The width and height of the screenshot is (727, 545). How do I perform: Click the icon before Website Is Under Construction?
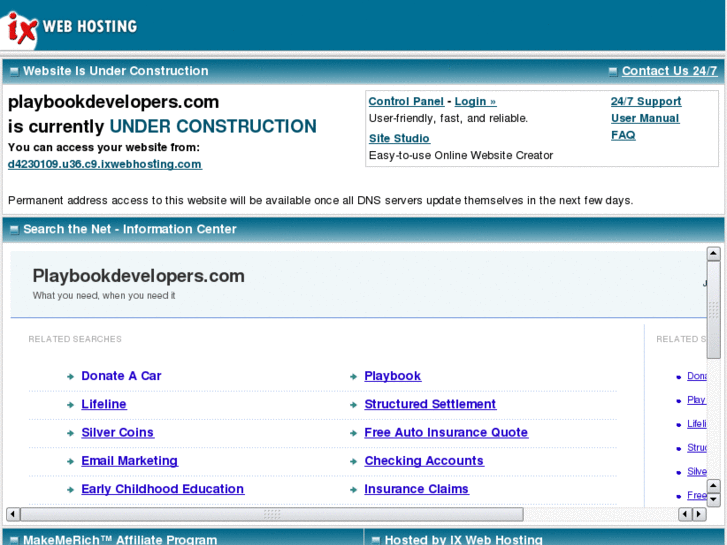[x=14, y=71]
